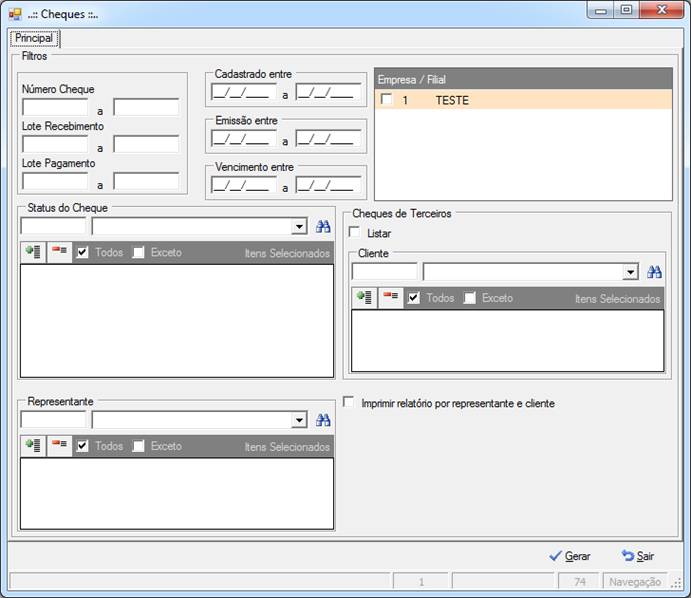Click add-item icon in Representante list toolbar
The height and width of the screenshot is (598, 691).
click(x=33, y=446)
